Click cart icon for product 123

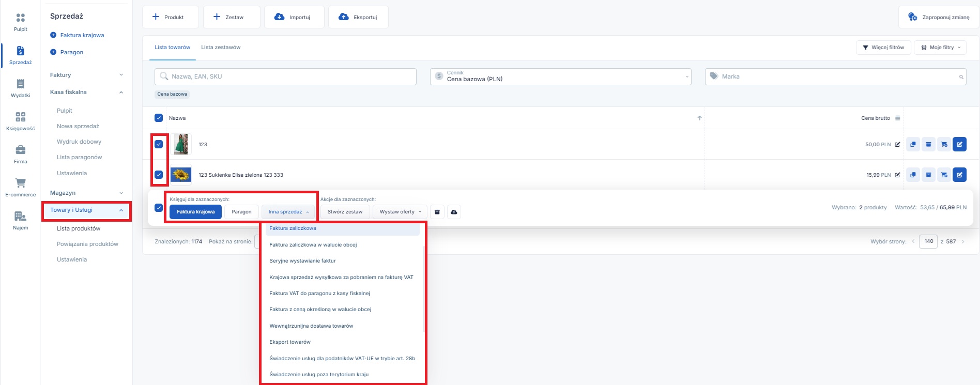click(x=944, y=144)
